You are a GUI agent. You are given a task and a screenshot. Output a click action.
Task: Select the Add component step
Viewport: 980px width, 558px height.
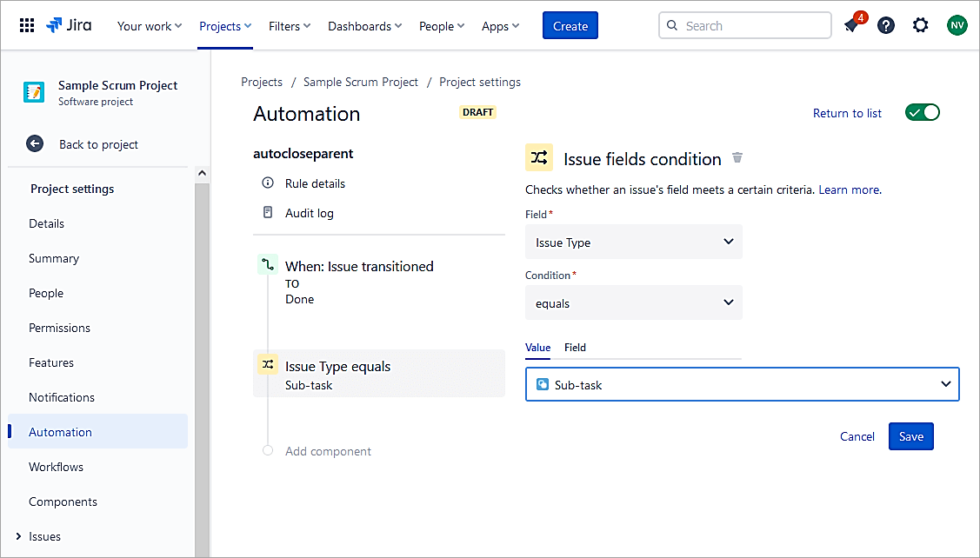click(328, 451)
